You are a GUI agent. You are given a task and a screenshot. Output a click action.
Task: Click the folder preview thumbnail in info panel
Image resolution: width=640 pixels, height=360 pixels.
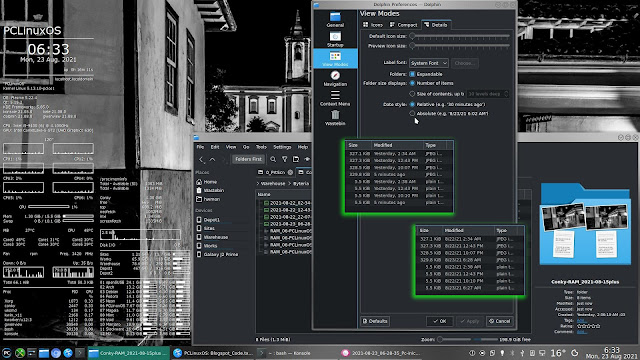585,224
